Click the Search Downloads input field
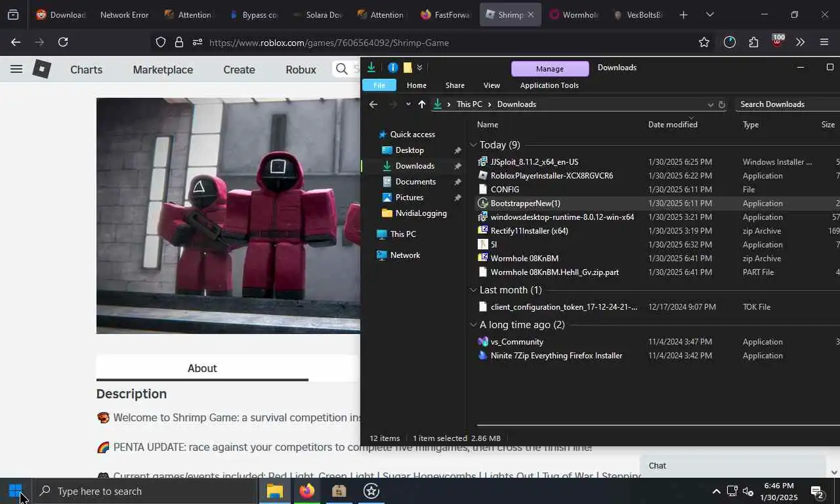This screenshot has height=504, width=840. click(787, 104)
